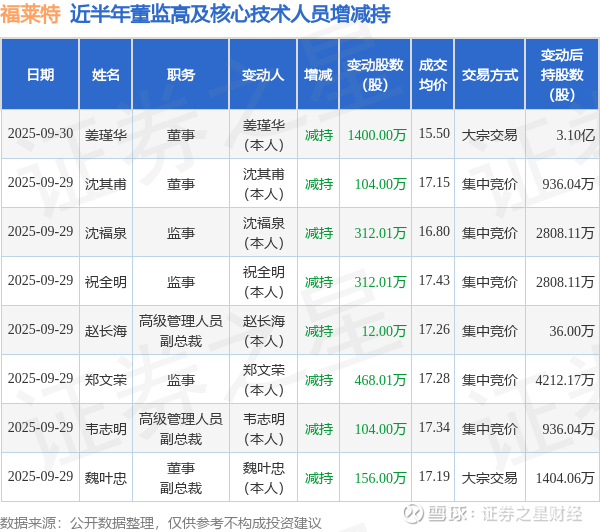Click the 17.19 average price cell
The image size is (600, 532).
click(434, 477)
